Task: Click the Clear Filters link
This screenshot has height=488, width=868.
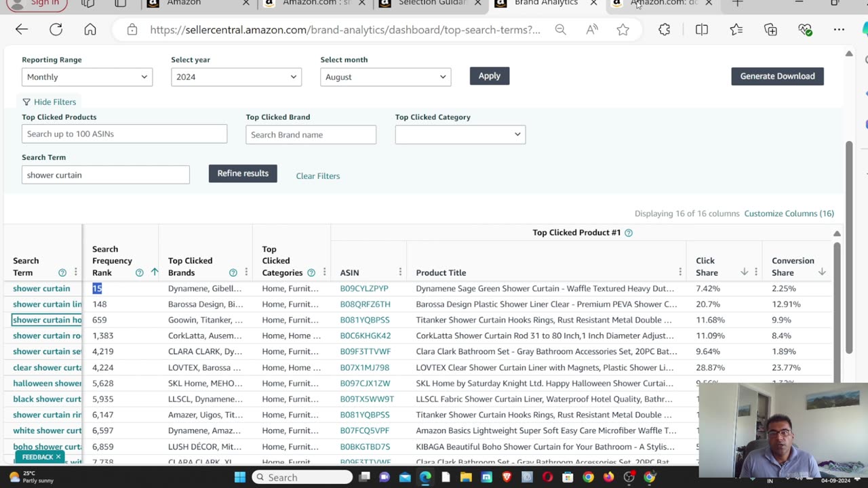Action: click(x=317, y=176)
